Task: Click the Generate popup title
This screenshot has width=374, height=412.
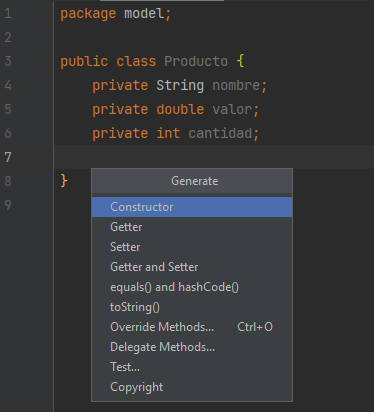Action: point(195,181)
